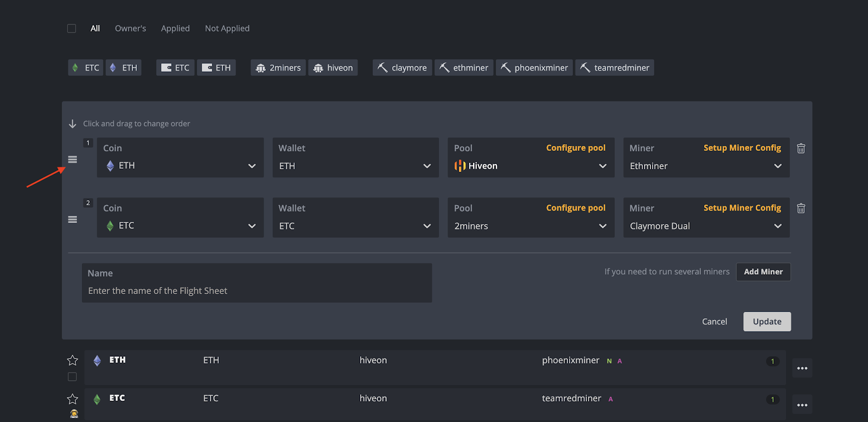The width and height of the screenshot is (868, 422).
Task: Check the ETH phoenixminer flight sheet checkbox
Action: pos(72,376)
